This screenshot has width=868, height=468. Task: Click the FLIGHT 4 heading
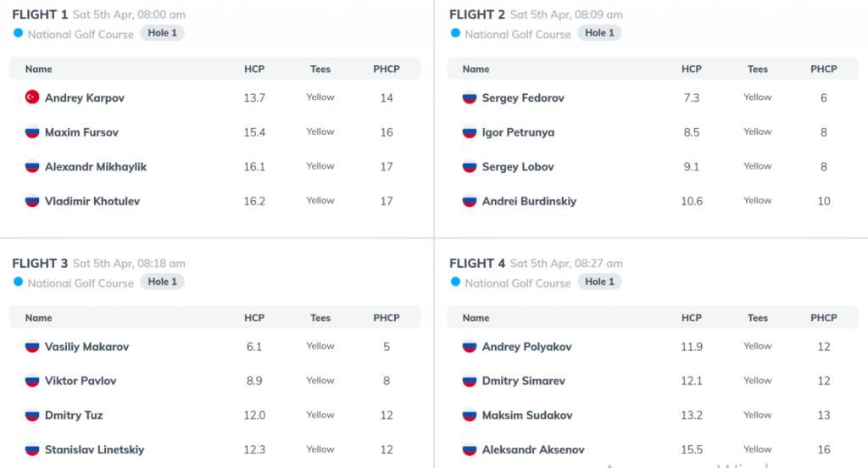click(x=477, y=263)
